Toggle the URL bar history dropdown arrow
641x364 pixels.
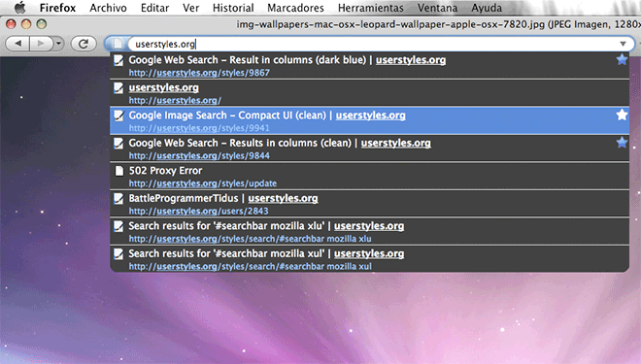[623, 44]
